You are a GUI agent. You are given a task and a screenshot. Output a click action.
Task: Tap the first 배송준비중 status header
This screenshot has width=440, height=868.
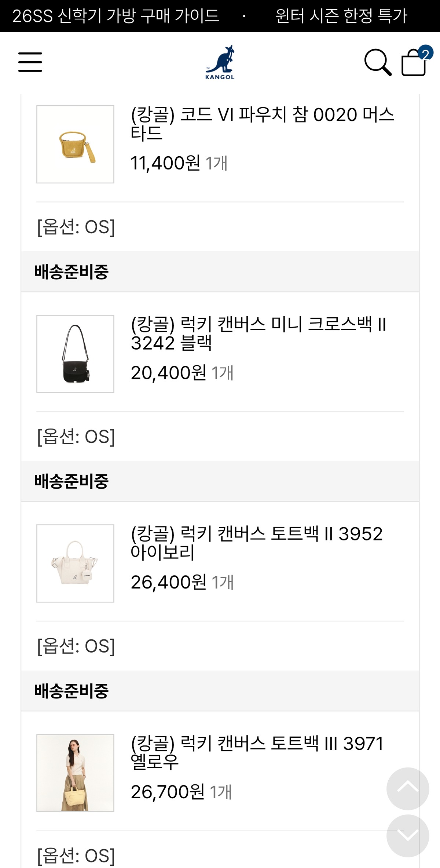coord(71,272)
